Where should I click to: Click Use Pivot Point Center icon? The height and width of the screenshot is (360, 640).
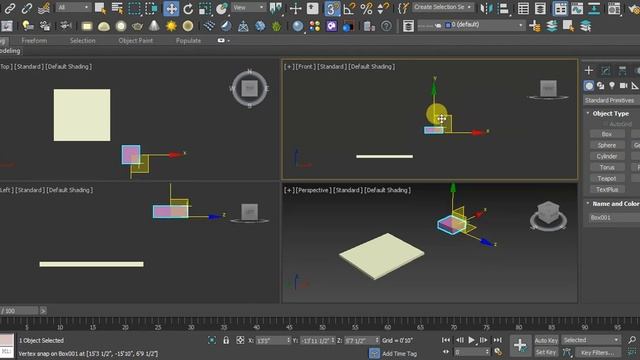click(x=276, y=8)
